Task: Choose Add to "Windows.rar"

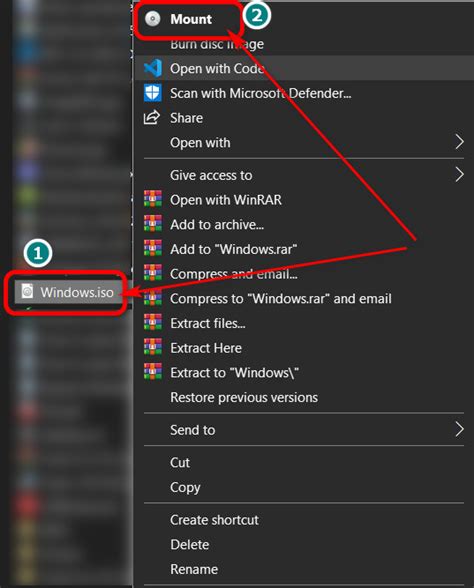Action: tap(234, 249)
